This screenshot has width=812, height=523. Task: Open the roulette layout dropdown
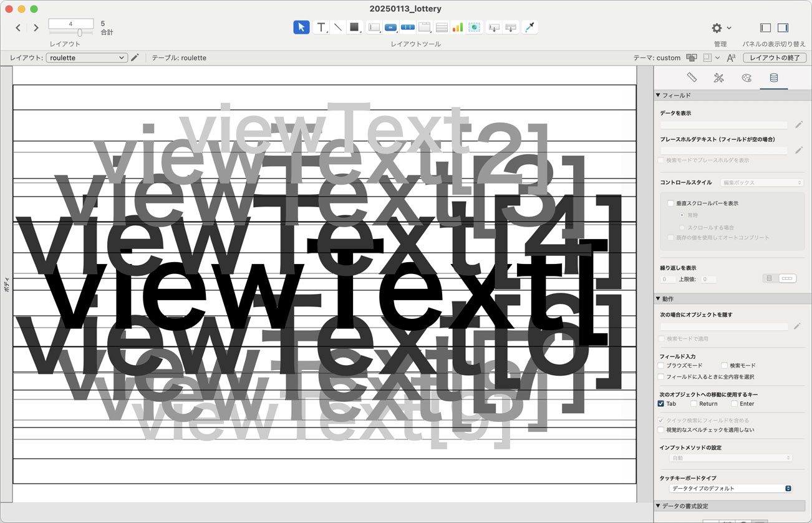click(x=87, y=57)
